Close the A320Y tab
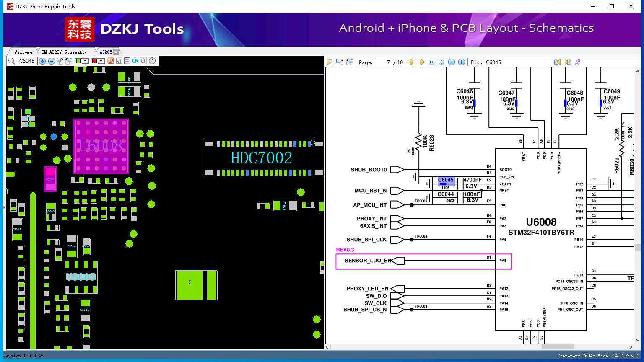The width and height of the screenshot is (644, 362). [x=116, y=52]
